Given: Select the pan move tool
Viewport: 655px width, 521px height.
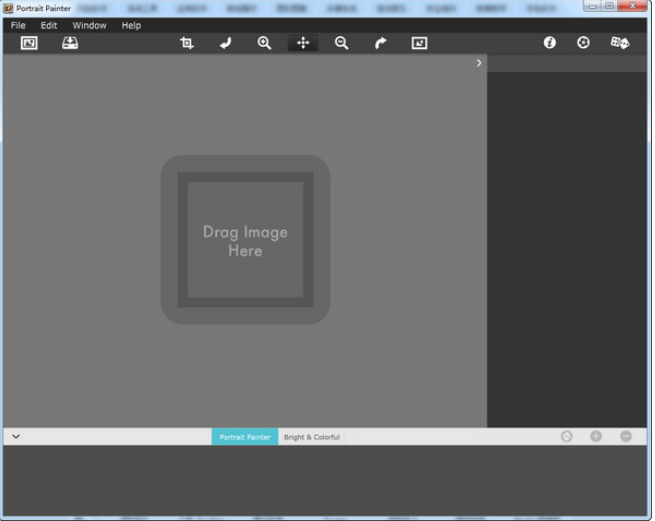Looking at the screenshot, I should [303, 43].
